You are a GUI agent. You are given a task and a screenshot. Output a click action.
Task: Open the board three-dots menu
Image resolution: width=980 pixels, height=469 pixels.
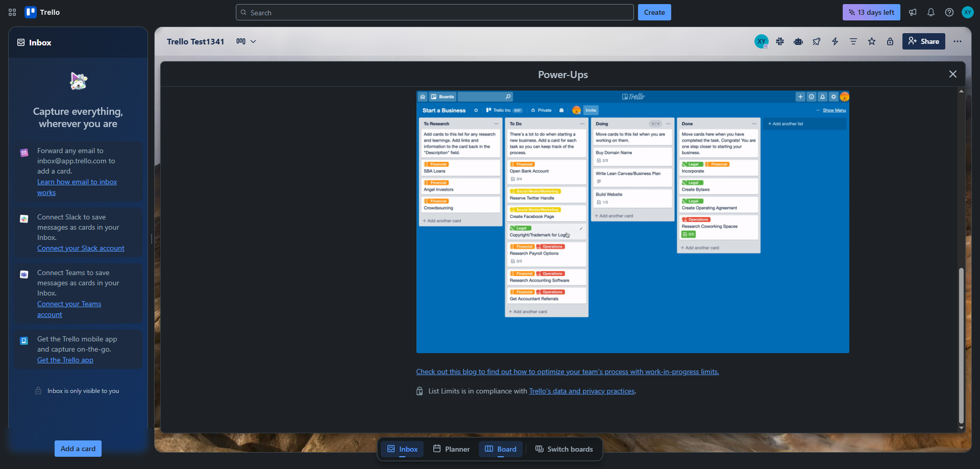pyautogui.click(x=958, y=41)
